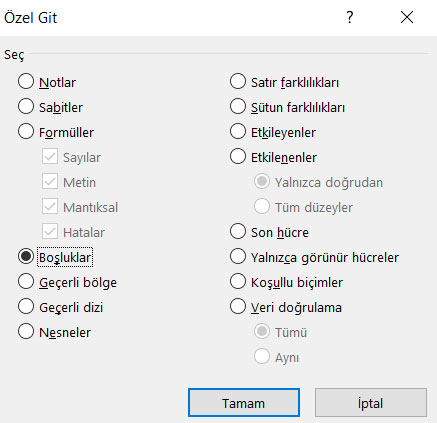Choose the Sabitler option

[26, 107]
